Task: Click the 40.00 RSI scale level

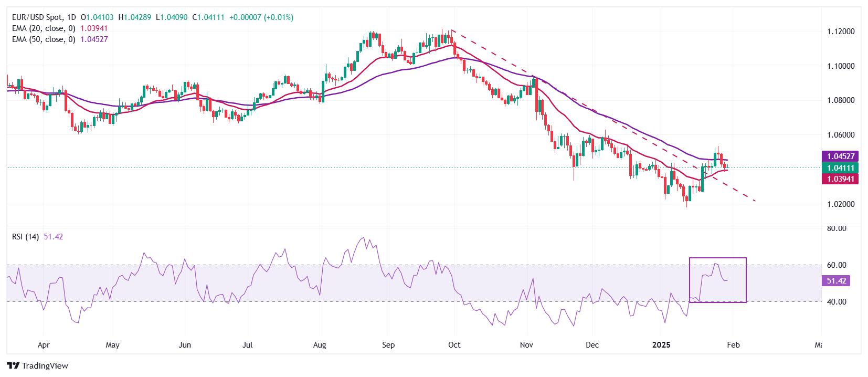Action: (x=837, y=301)
